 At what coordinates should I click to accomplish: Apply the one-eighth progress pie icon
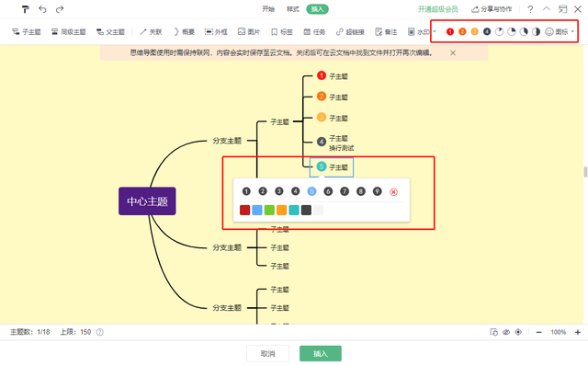(x=499, y=32)
